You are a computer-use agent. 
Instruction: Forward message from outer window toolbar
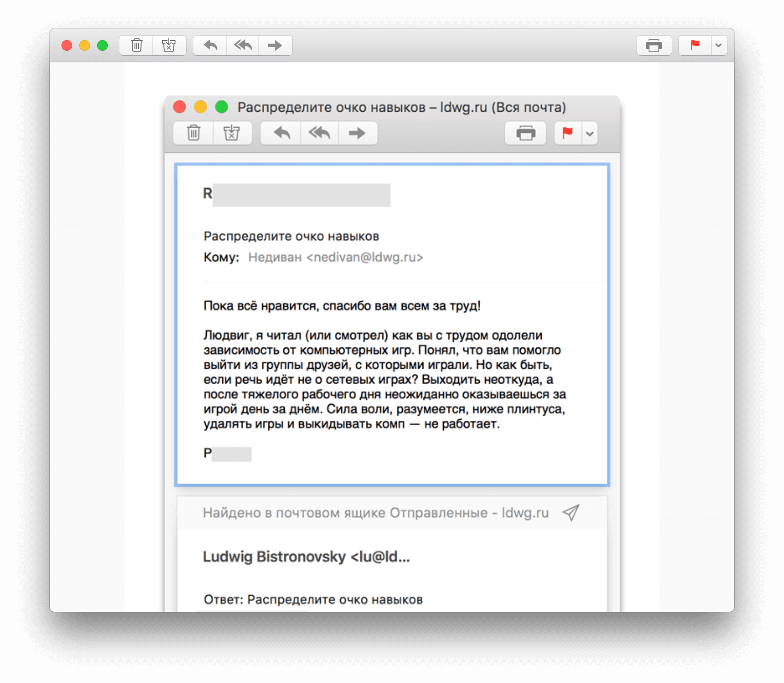tap(275, 45)
